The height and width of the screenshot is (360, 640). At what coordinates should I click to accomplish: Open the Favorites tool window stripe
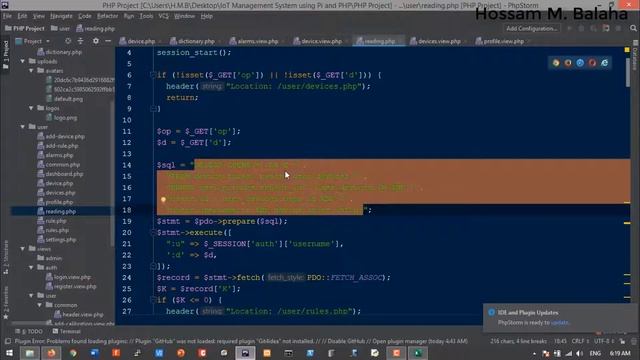point(6,303)
